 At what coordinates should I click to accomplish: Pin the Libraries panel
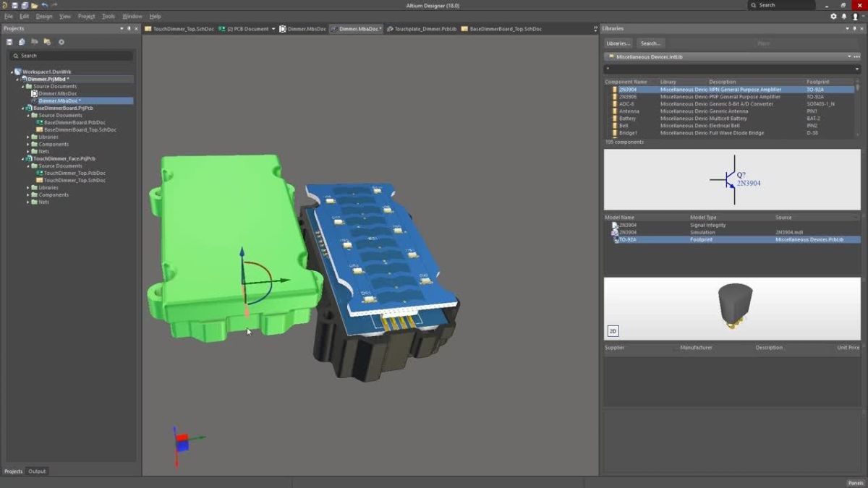point(855,28)
